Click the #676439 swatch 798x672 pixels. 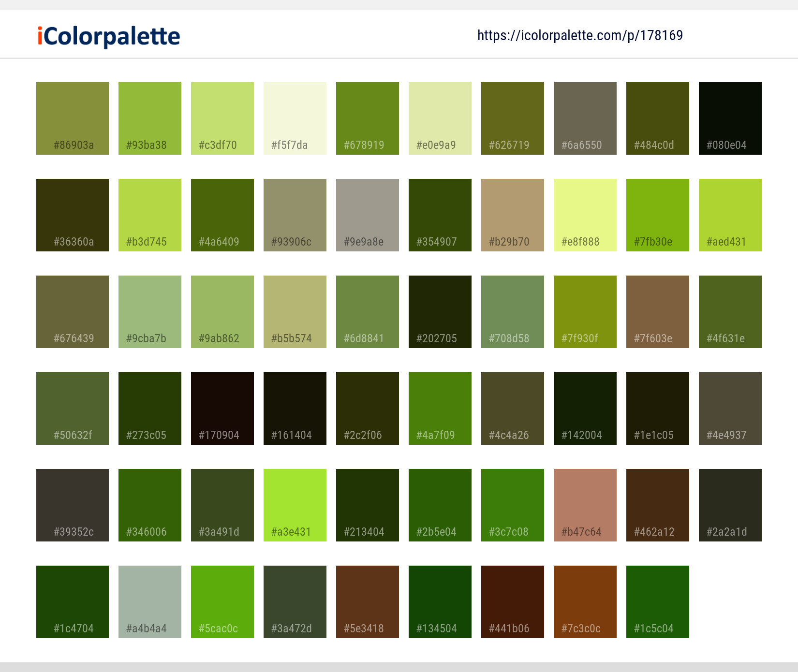73,312
